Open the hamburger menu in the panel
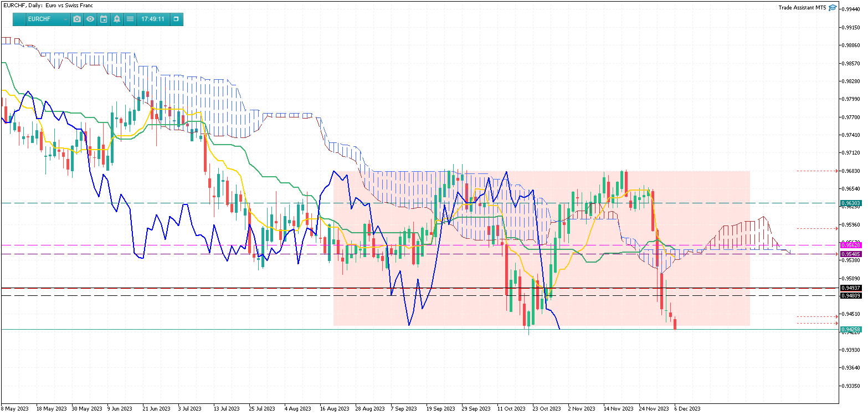868x415 pixels. pos(130,19)
